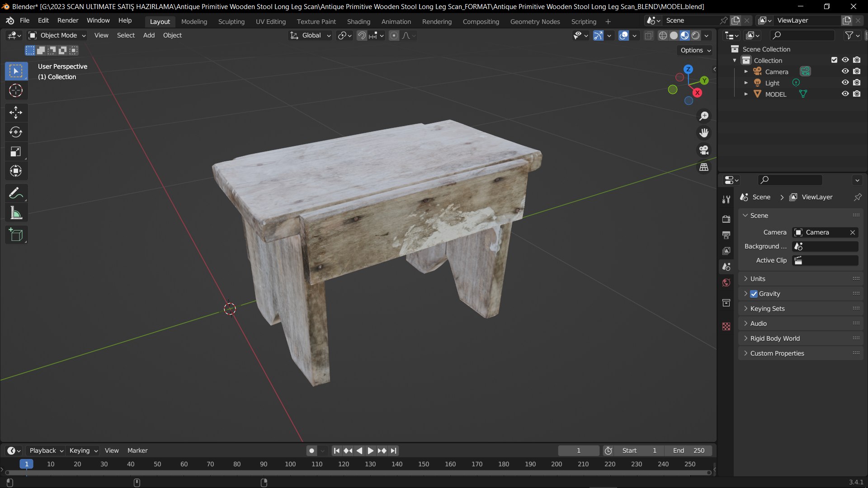This screenshot has width=868, height=488.
Task: Switch to the Shading workspace tab
Action: [359, 21]
